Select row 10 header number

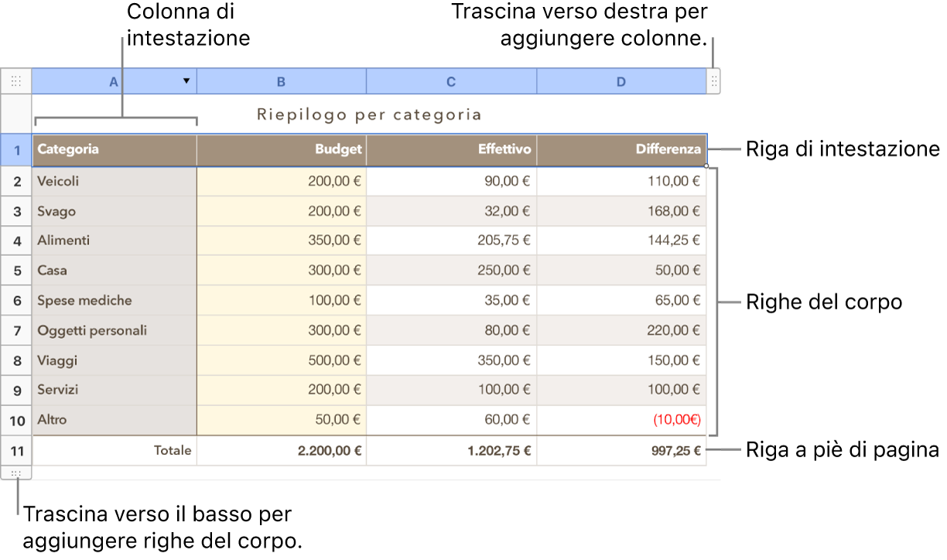click(x=16, y=421)
